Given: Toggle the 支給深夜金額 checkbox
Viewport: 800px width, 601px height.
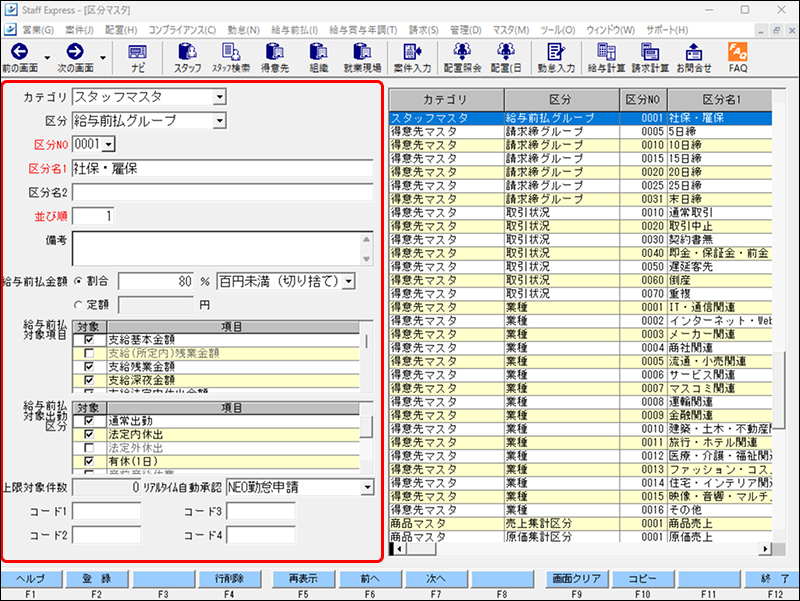Looking at the screenshot, I should (89, 380).
